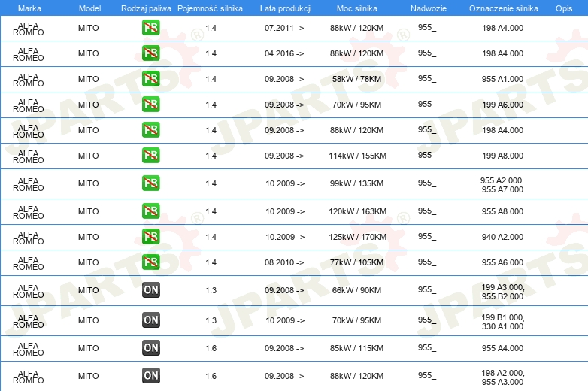This screenshot has height=391, width=588.
Task: Select engine code 955 A8.000
Action: (502, 211)
